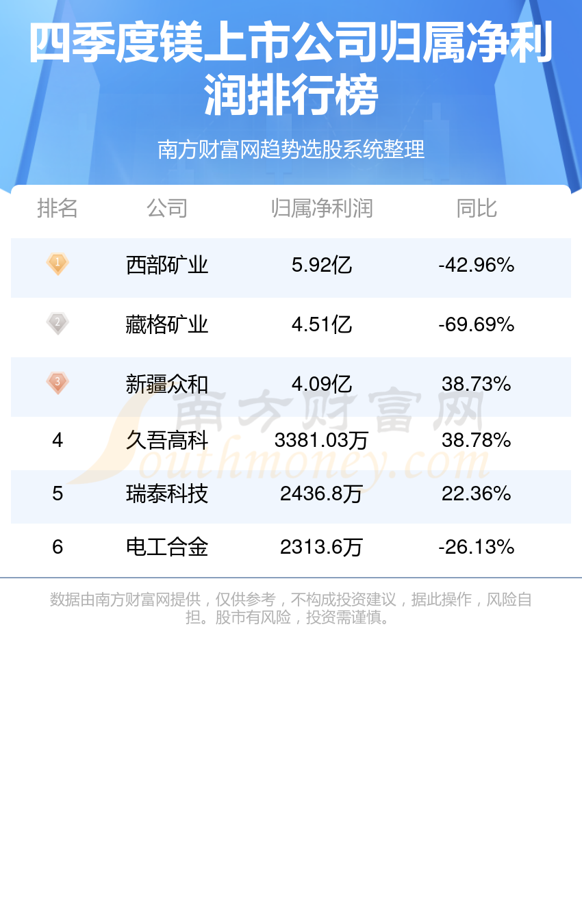Click the subtitle 南方财富网趋势选股系统整理
This screenshot has width=582, height=924.
point(291,149)
